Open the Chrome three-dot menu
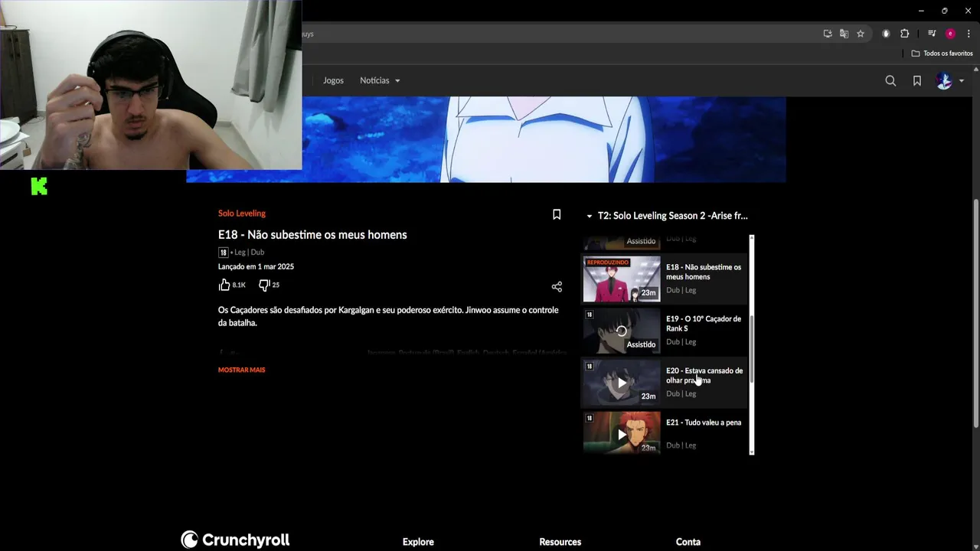 [969, 34]
